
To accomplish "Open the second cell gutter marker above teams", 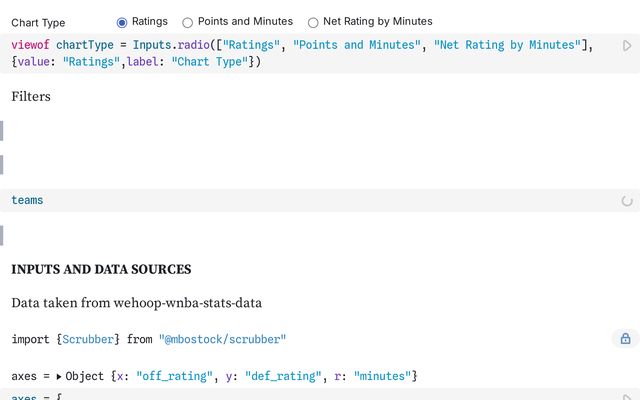I will [x=2, y=165].
